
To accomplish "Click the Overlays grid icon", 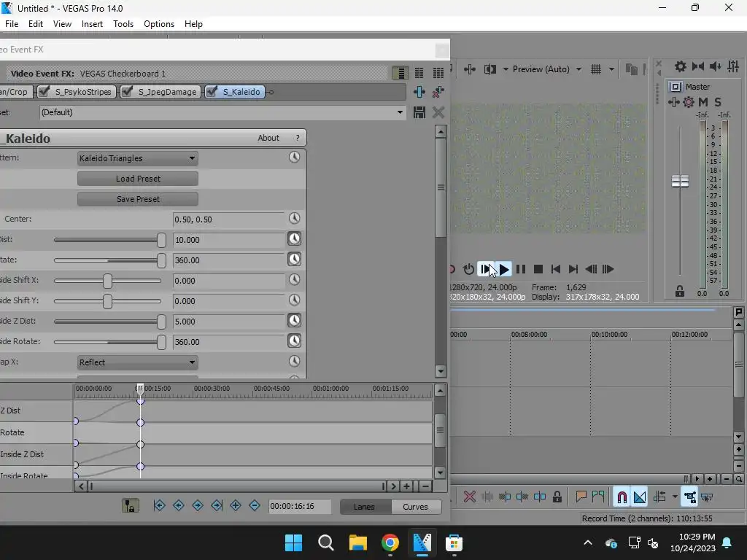I will tap(596, 69).
